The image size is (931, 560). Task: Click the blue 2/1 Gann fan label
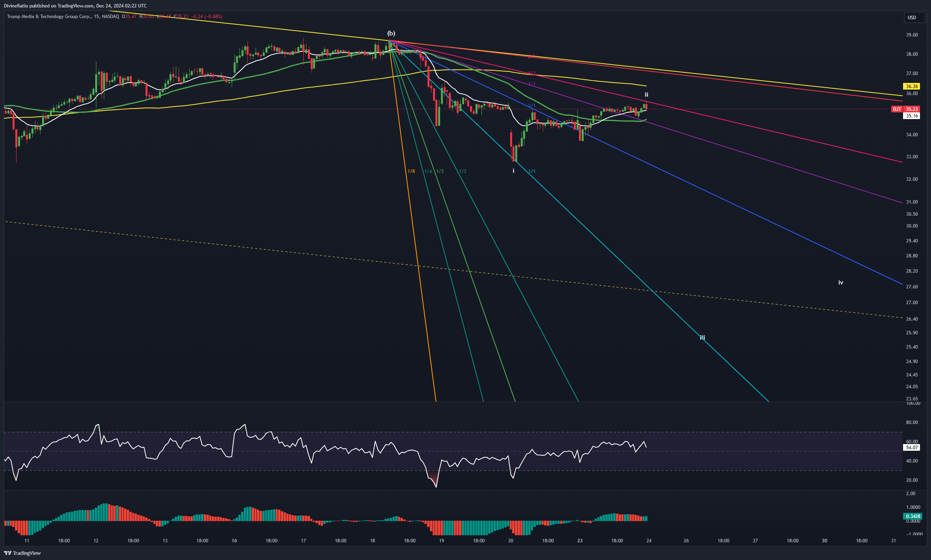pyautogui.click(x=532, y=106)
